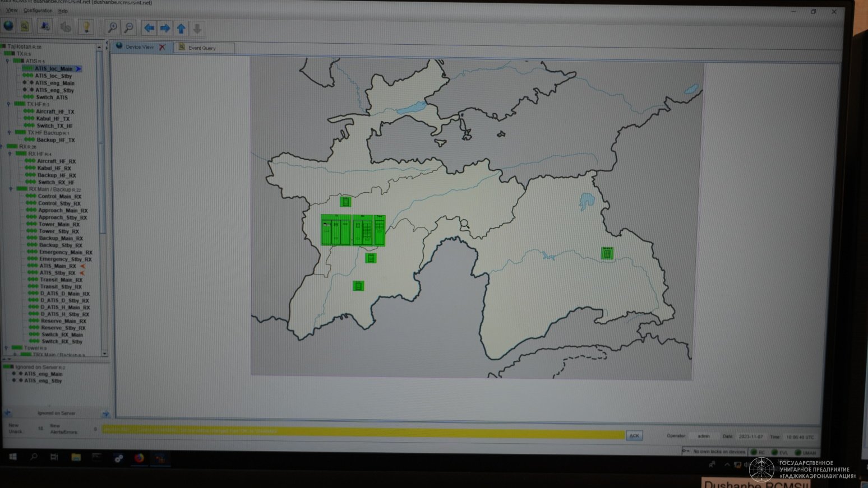Click the eastern green device icon on map
Viewport: 868px width, 488px height.
pos(607,253)
